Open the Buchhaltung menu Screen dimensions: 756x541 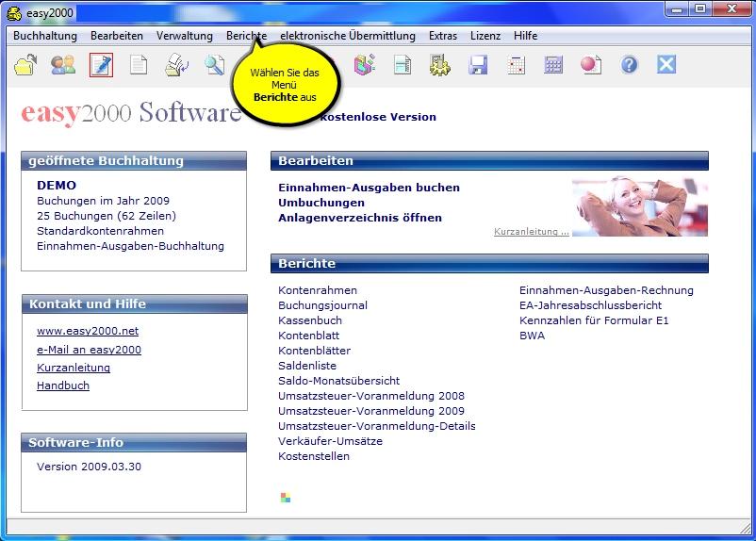[x=45, y=36]
